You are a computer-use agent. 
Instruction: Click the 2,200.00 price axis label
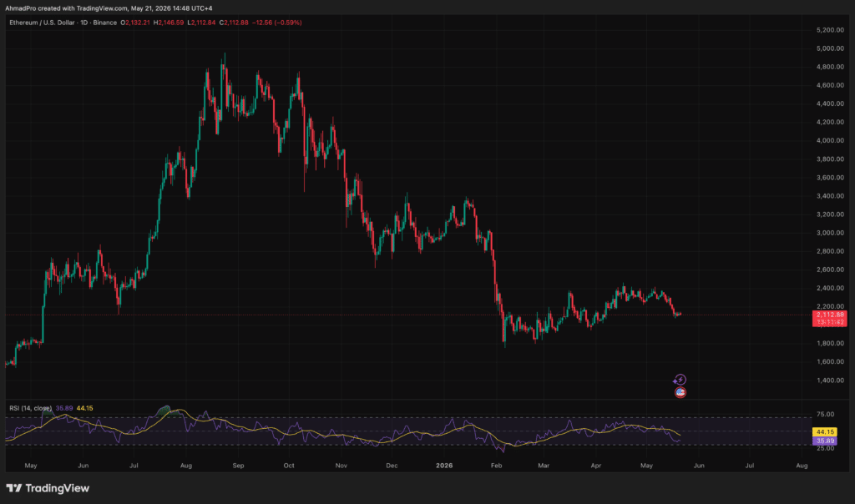pyautogui.click(x=830, y=307)
